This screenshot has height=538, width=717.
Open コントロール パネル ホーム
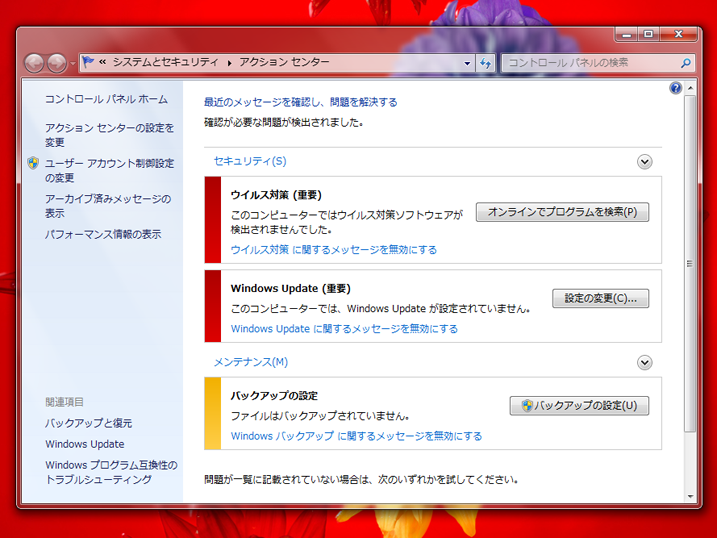click(106, 99)
